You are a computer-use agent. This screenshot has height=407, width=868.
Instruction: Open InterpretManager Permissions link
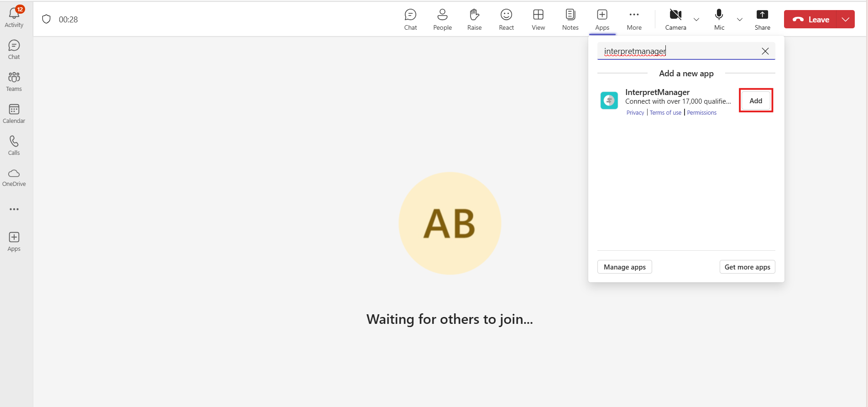[x=702, y=113]
